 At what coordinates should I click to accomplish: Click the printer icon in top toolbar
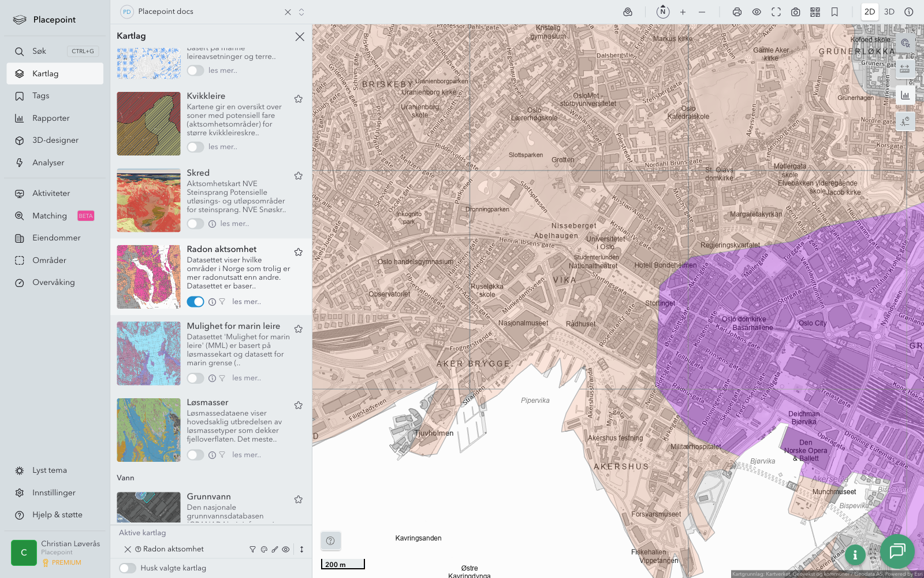(737, 12)
